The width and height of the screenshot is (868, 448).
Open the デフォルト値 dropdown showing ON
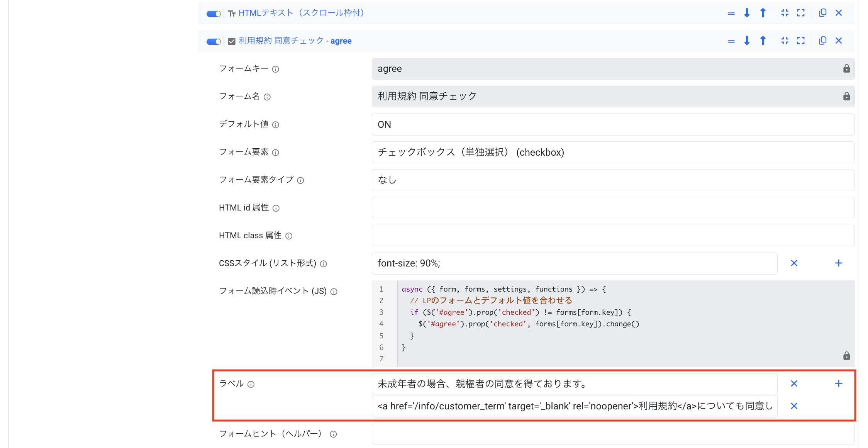(x=613, y=124)
